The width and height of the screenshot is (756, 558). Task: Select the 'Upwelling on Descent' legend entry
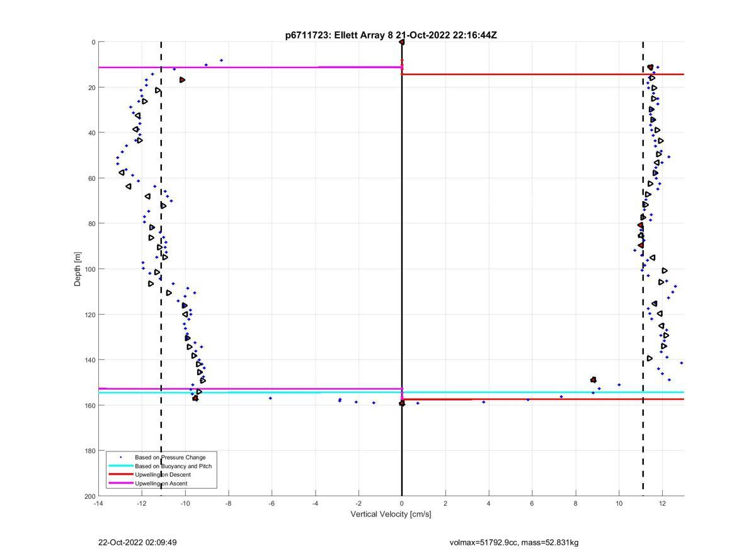[163, 475]
